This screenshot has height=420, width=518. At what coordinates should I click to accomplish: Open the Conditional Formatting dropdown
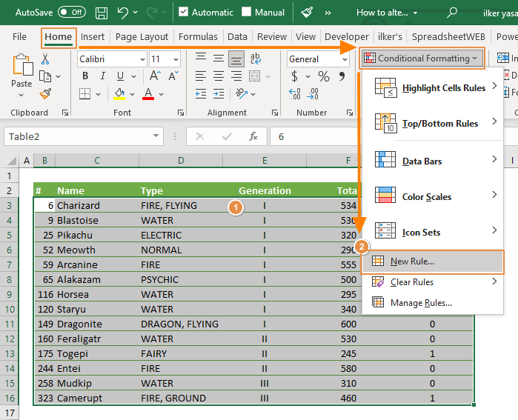coord(422,59)
